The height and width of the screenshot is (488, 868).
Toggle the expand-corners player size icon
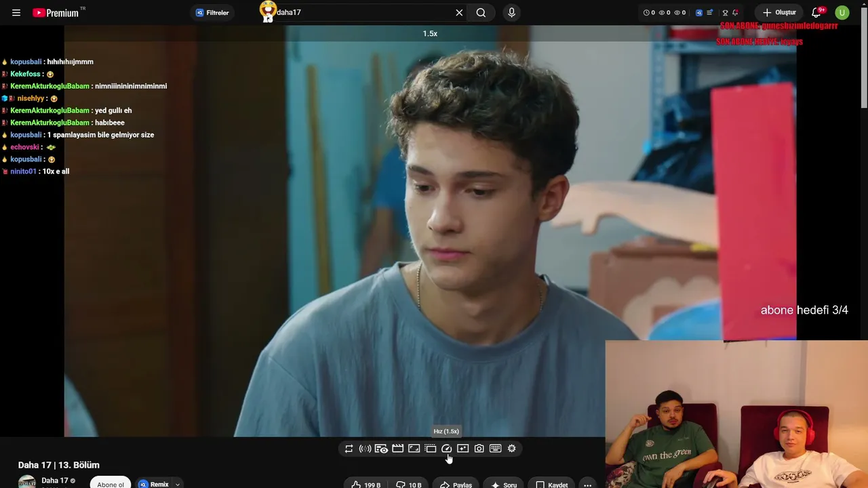click(x=414, y=449)
